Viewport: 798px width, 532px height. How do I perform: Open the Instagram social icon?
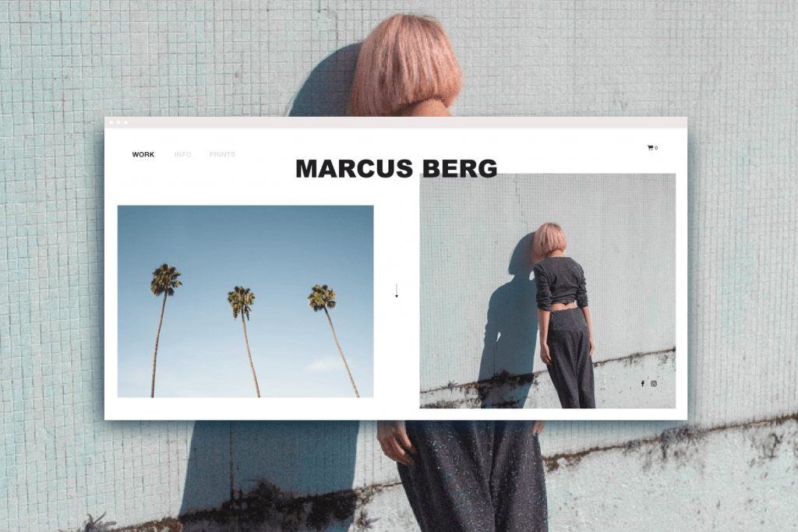point(654,383)
